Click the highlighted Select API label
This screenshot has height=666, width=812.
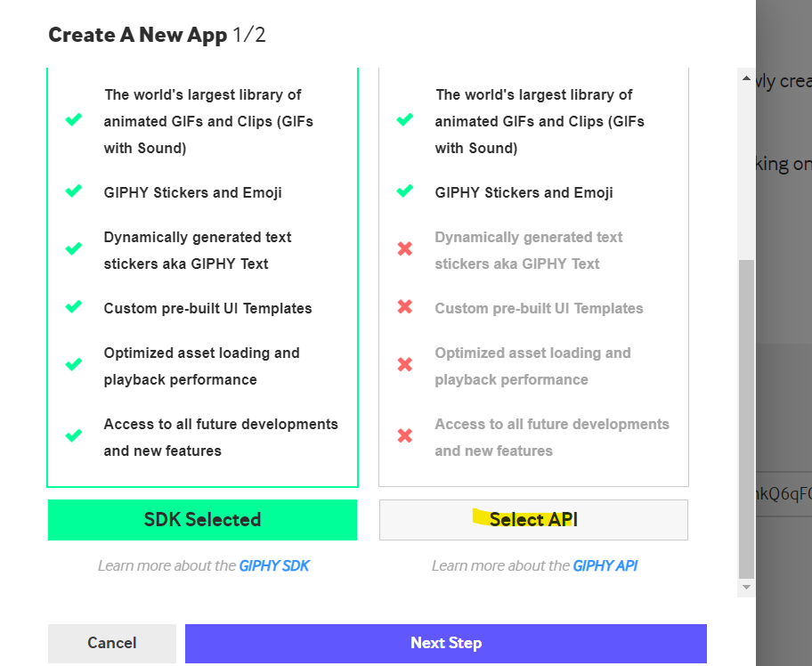533,519
